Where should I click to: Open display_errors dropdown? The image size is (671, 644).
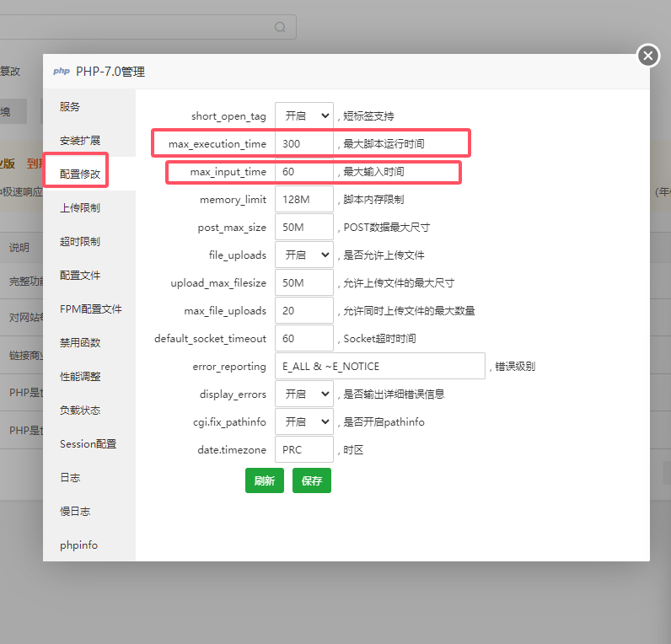point(304,394)
